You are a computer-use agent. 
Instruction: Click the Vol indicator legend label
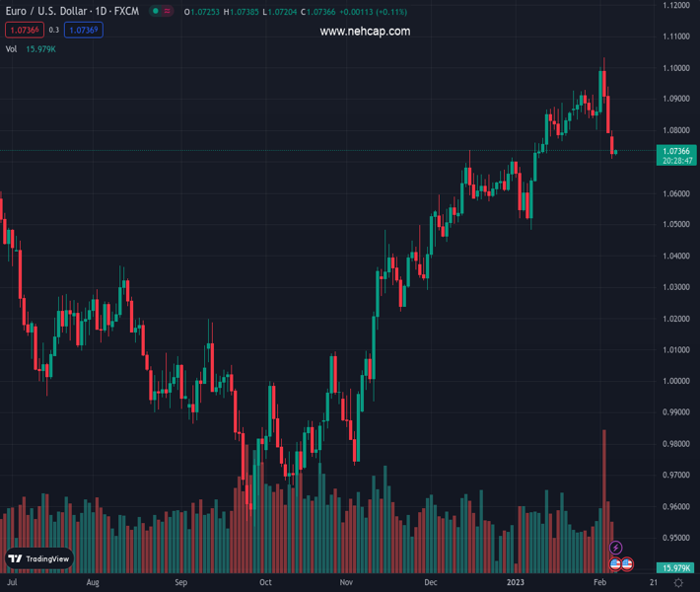point(11,48)
